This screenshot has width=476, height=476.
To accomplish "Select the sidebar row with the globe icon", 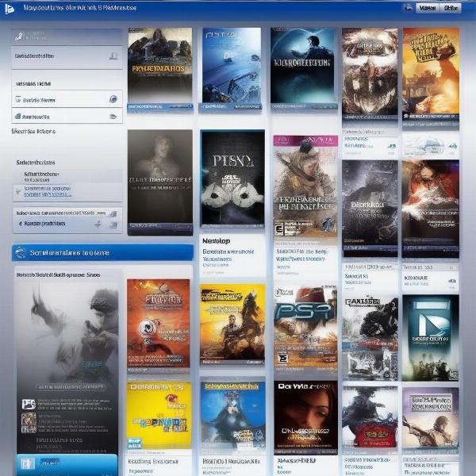I will pos(67,99).
